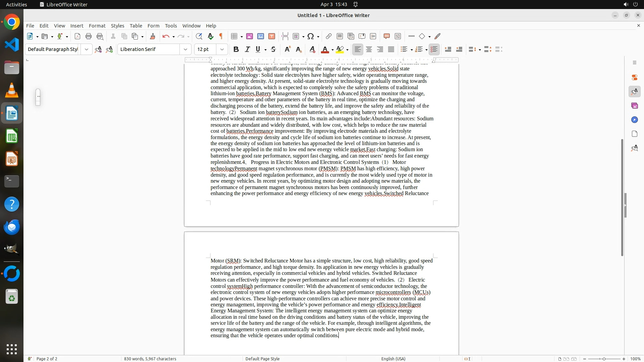
Task: Click the English (USA) language in status bar
Action: (393, 359)
